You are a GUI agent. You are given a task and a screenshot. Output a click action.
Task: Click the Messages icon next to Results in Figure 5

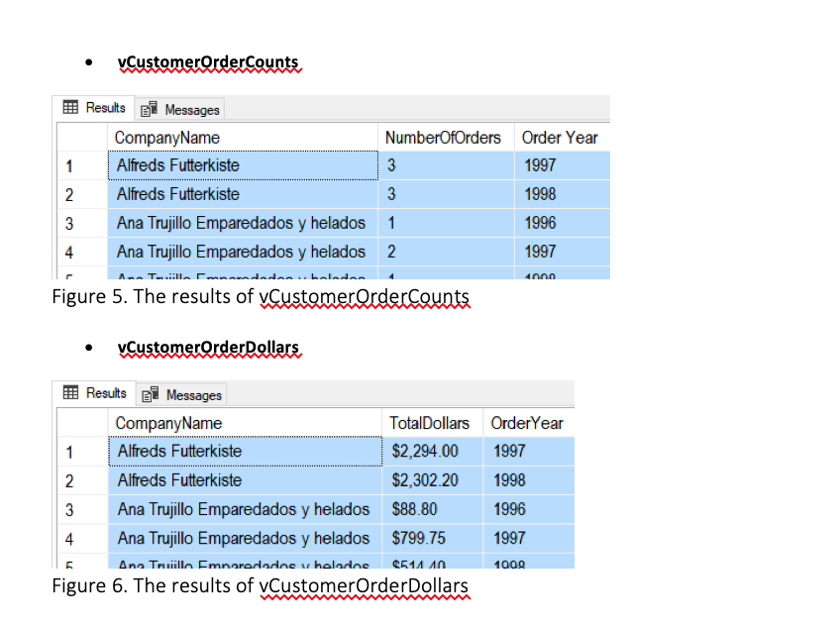[x=151, y=110]
